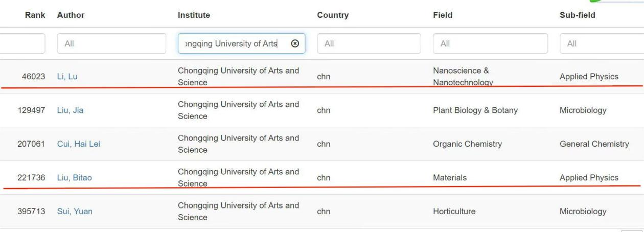644x232 pixels.
Task: Focus the Institute filter text field
Action: (233, 44)
